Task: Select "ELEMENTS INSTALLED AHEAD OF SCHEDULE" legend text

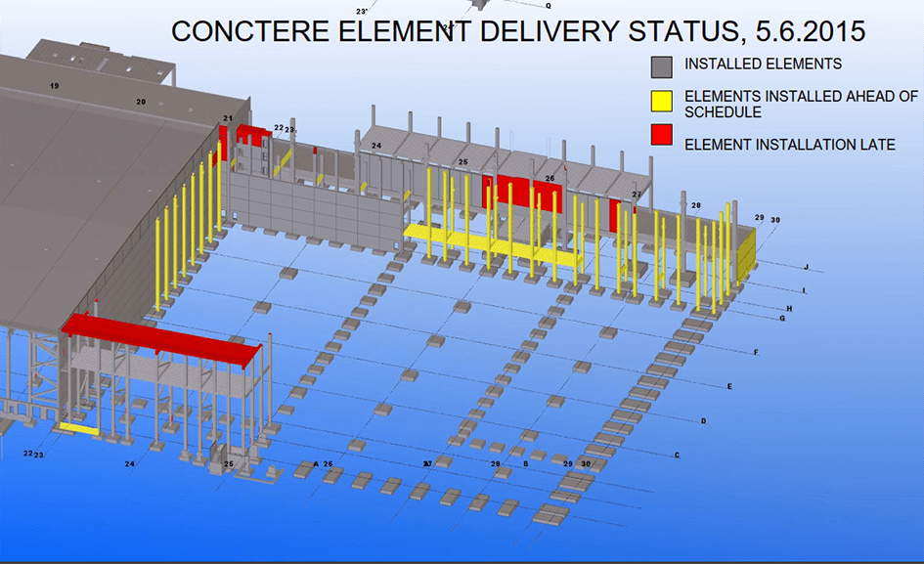Action: [801, 104]
